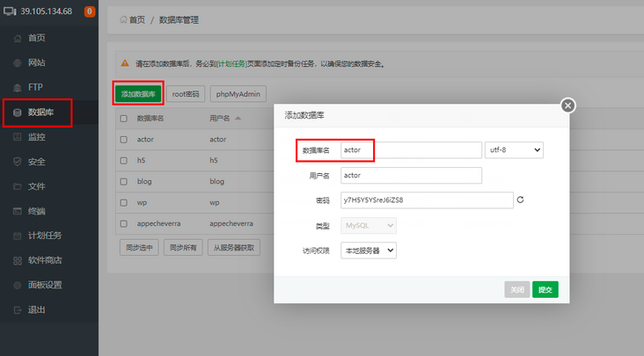Regenerate password with refresh icon

coord(520,200)
